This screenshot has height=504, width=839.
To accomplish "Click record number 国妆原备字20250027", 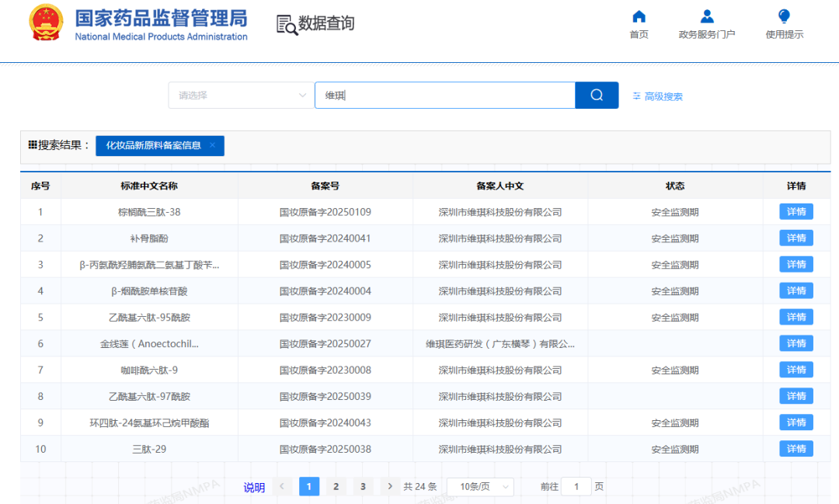I will click(325, 343).
